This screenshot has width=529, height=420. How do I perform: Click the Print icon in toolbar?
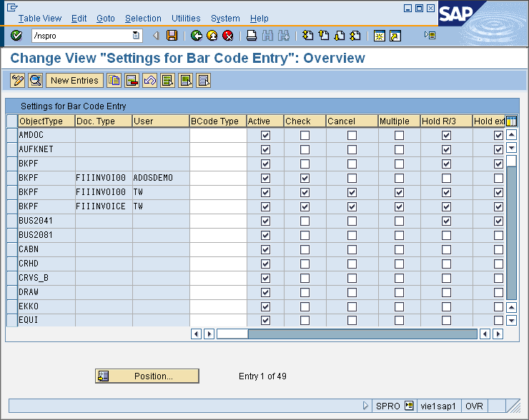click(252, 36)
